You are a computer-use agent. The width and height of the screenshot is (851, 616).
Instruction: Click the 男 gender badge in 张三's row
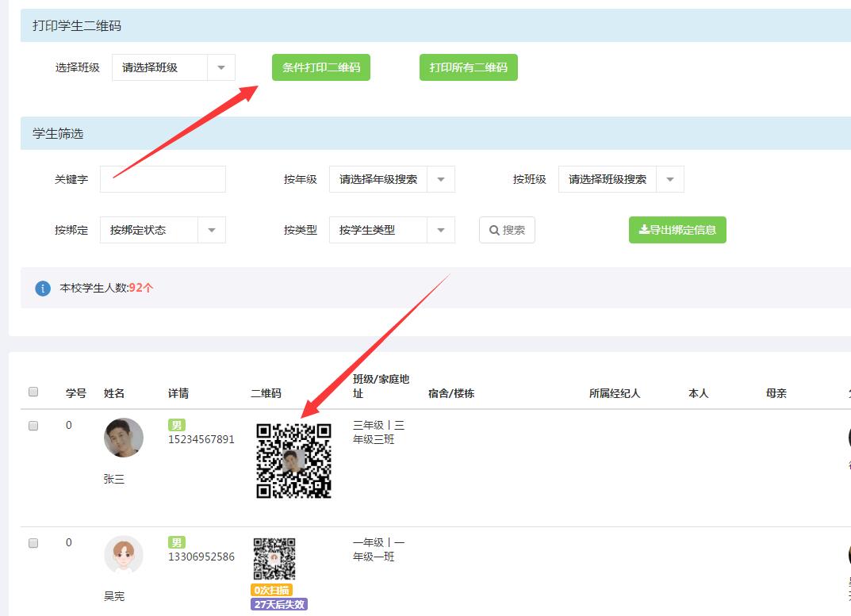(x=176, y=425)
